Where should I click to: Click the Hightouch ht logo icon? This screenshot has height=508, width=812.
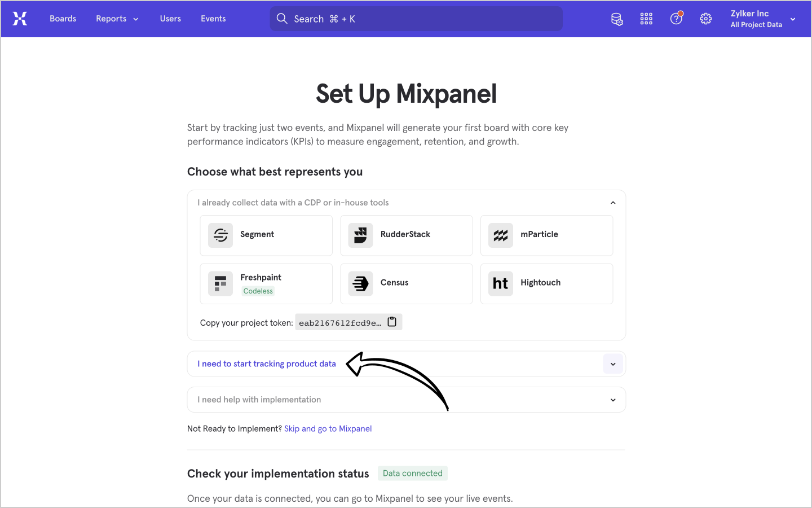click(501, 284)
